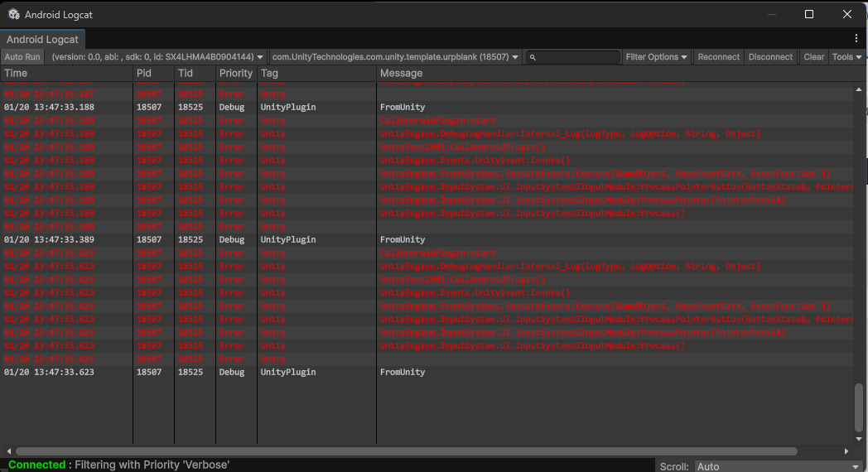This screenshot has width=868, height=472.
Task: Click the Unity logo in the title bar
Action: 14,14
